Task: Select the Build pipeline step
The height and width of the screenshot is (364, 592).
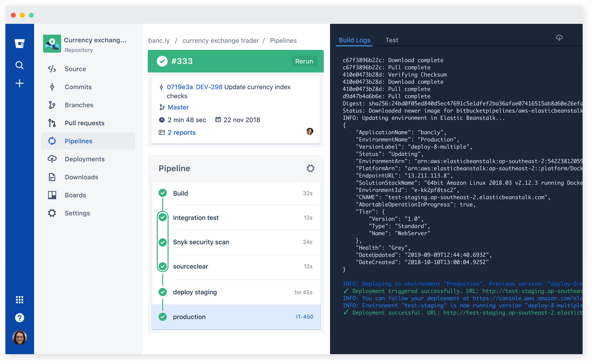Action: click(236, 193)
